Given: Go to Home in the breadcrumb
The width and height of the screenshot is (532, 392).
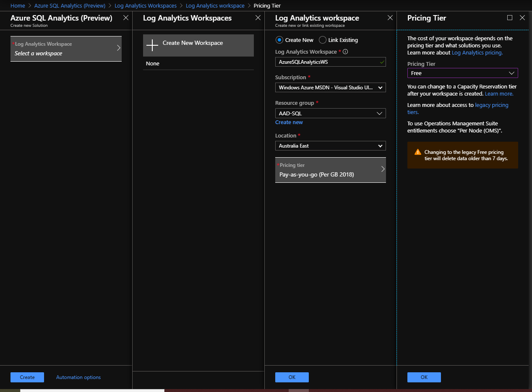Looking at the screenshot, I should (18, 6).
